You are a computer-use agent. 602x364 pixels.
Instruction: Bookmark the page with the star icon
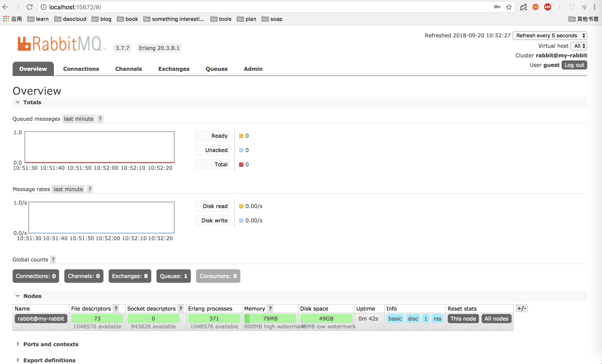(x=509, y=7)
